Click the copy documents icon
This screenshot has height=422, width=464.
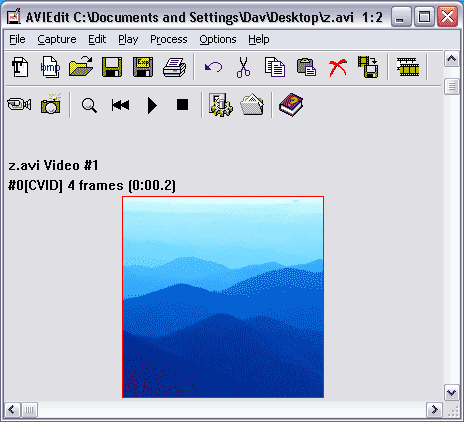(275, 67)
